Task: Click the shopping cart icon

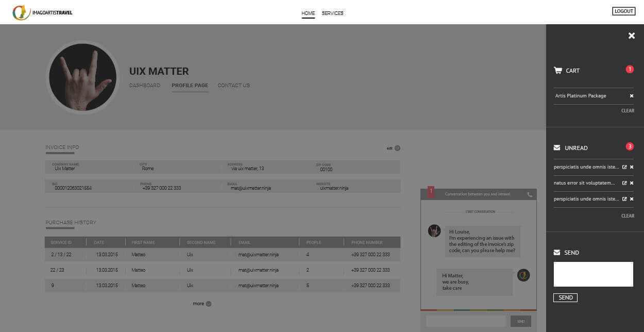Action: [x=557, y=71]
